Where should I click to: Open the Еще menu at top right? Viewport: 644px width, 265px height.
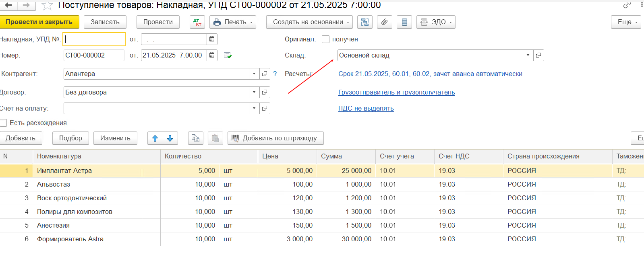pos(626,22)
